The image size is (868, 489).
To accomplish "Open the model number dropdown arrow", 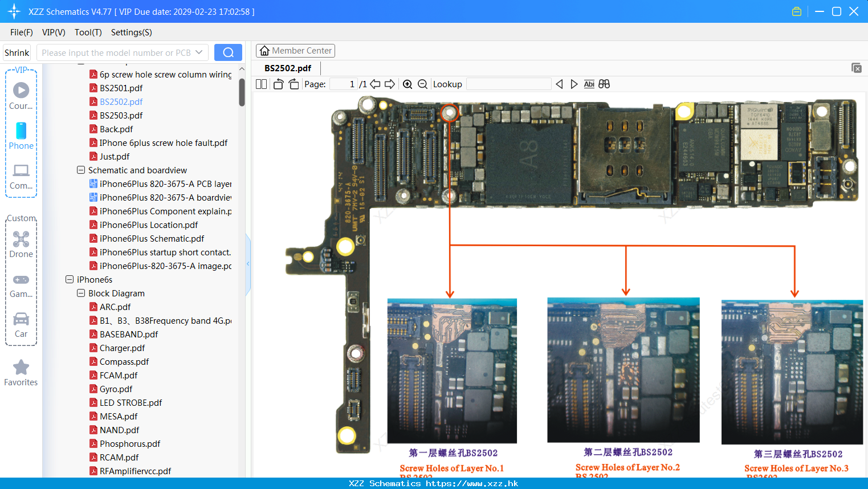I will pos(199,52).
